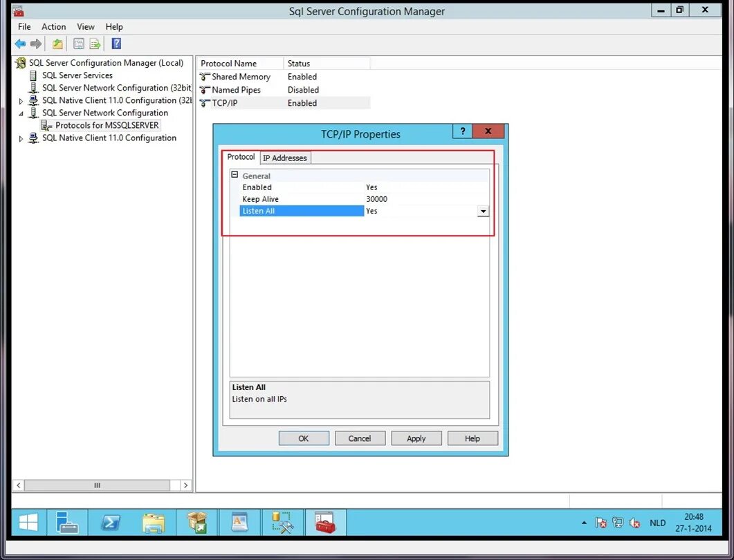Switch to the IP Addresses tab

click(285, 158)
